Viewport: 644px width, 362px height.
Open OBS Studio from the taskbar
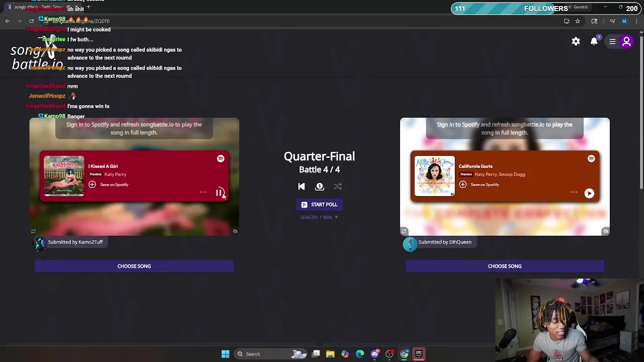[389, 354]
